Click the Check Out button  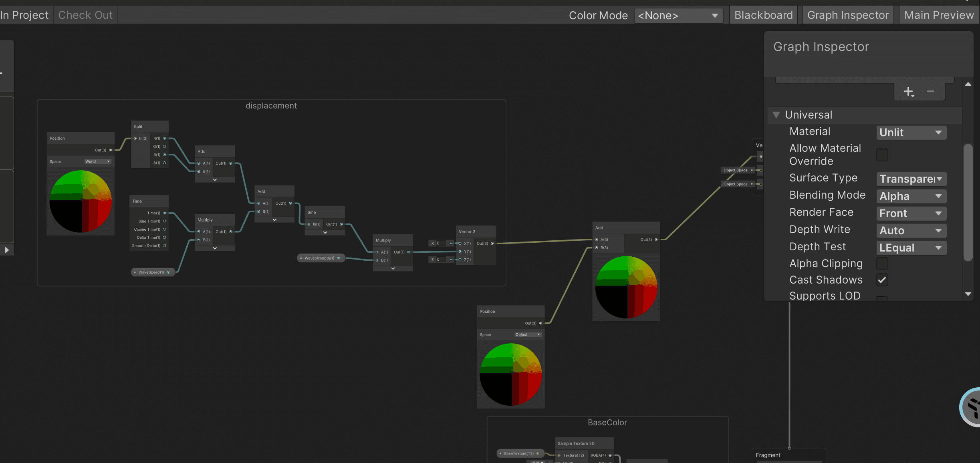coord(85,15)
